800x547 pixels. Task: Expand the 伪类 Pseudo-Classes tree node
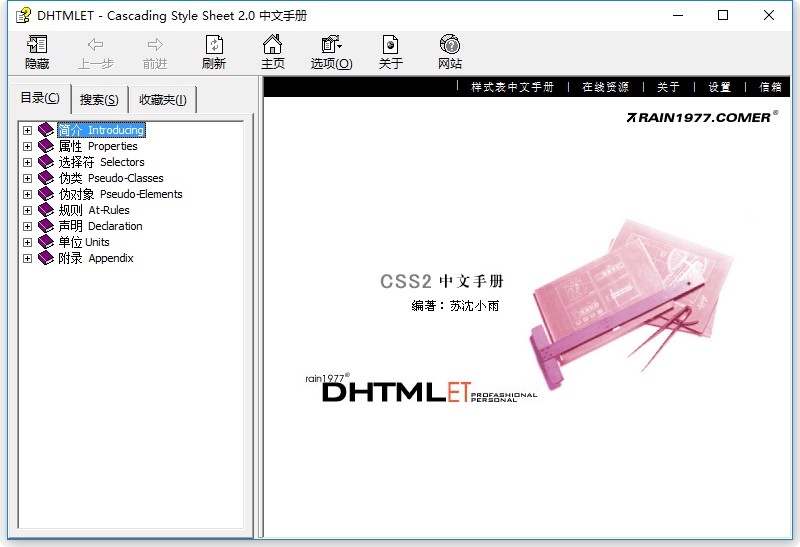[x=27, y=179]
